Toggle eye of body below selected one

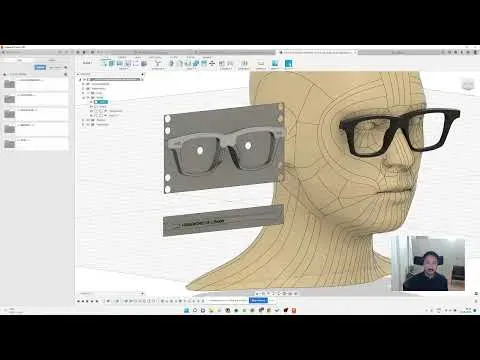92,106
